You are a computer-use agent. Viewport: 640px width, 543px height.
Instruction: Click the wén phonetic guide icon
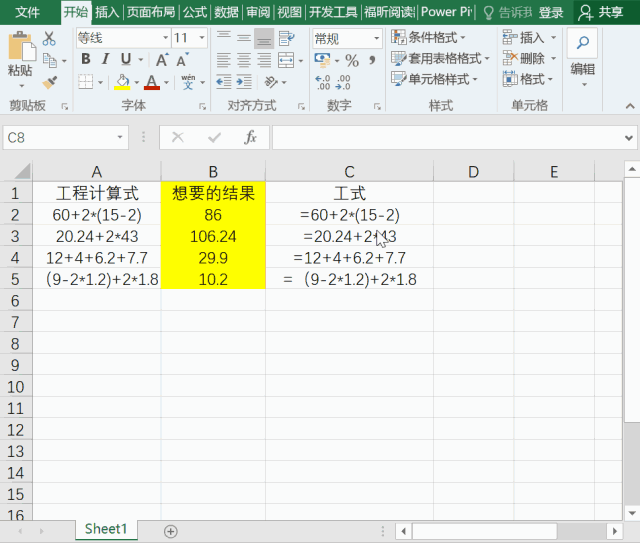coord(188,82)
